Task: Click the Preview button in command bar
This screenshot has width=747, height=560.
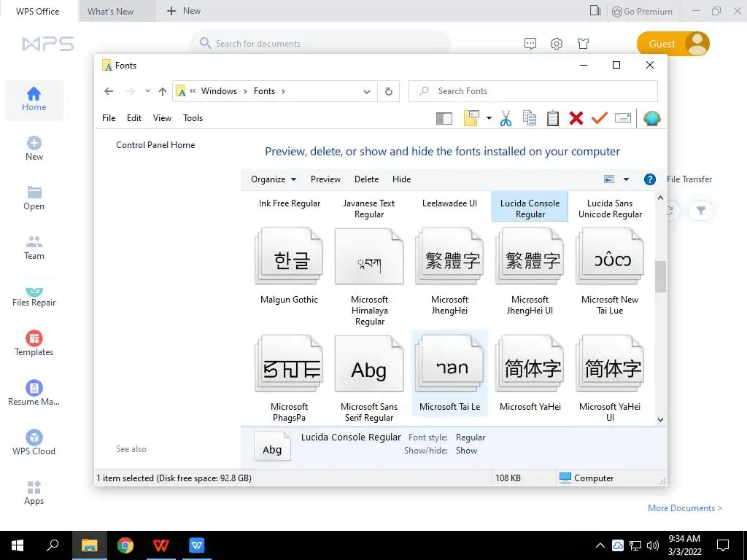Action: (x=325, y=179)
